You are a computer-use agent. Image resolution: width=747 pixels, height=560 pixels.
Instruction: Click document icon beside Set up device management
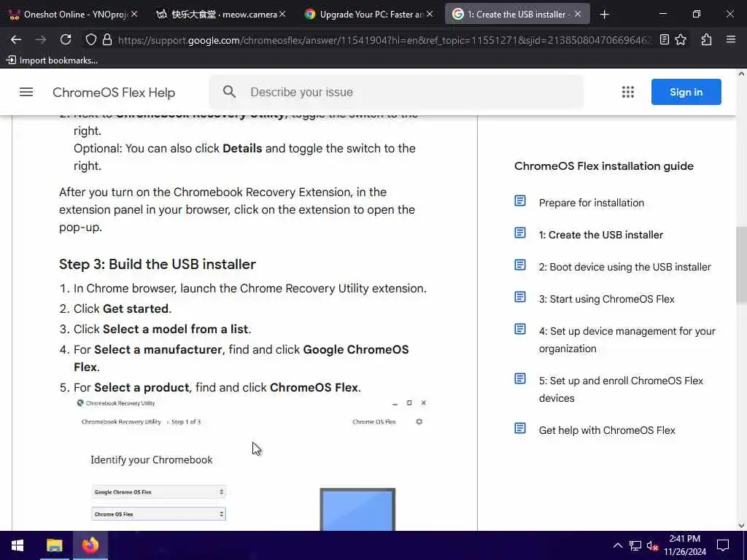(x=520, y=329)
